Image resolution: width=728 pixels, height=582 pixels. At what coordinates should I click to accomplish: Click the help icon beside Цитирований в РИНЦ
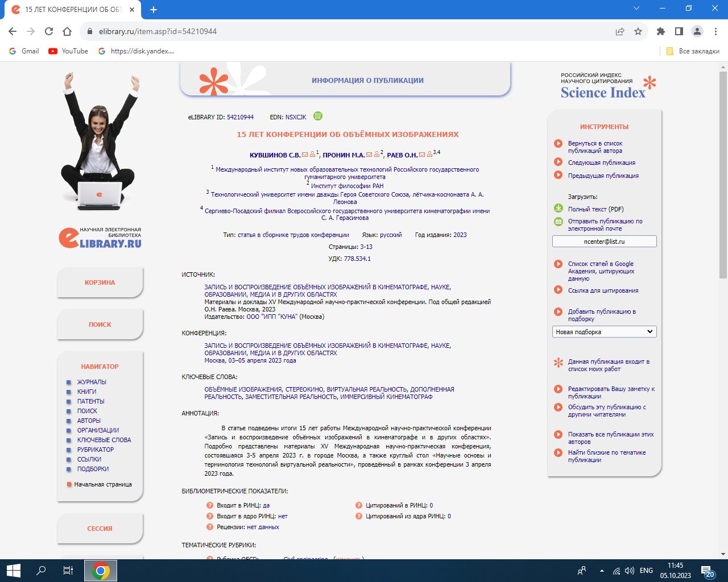coord(359,505)
